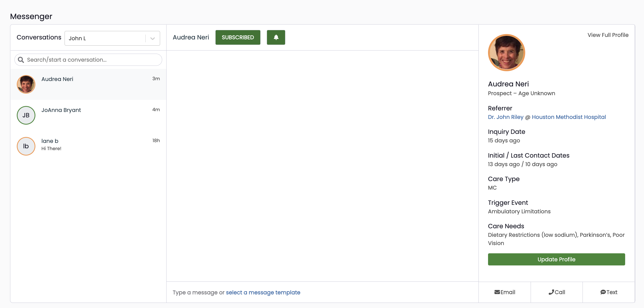Screen dimensions: 644x308
Task: Click the notification bell icon button
Action: [x=276, y=37]
